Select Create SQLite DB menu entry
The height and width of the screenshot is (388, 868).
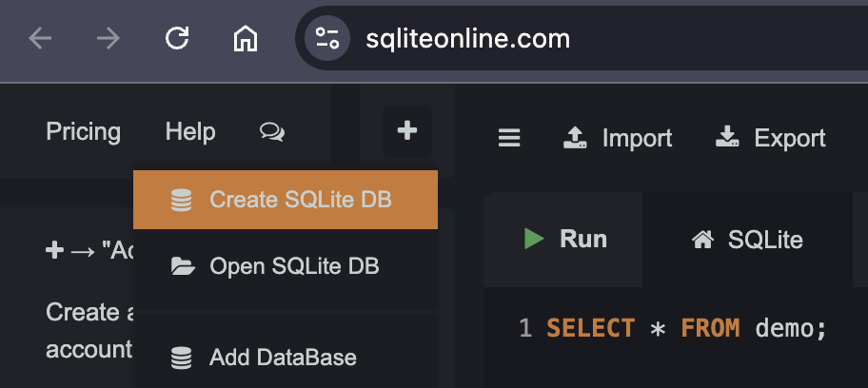(286, 200)
